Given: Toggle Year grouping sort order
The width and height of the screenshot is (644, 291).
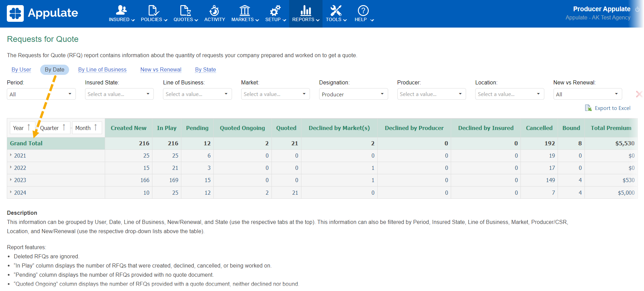Looking at the screenshot, I should pos(29,128).
